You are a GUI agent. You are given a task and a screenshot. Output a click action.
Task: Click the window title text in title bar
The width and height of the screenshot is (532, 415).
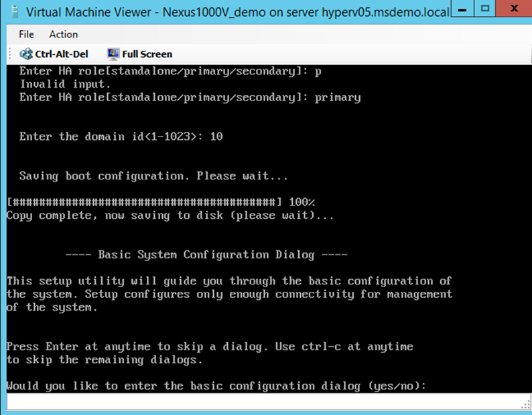[x=238, y=12]
